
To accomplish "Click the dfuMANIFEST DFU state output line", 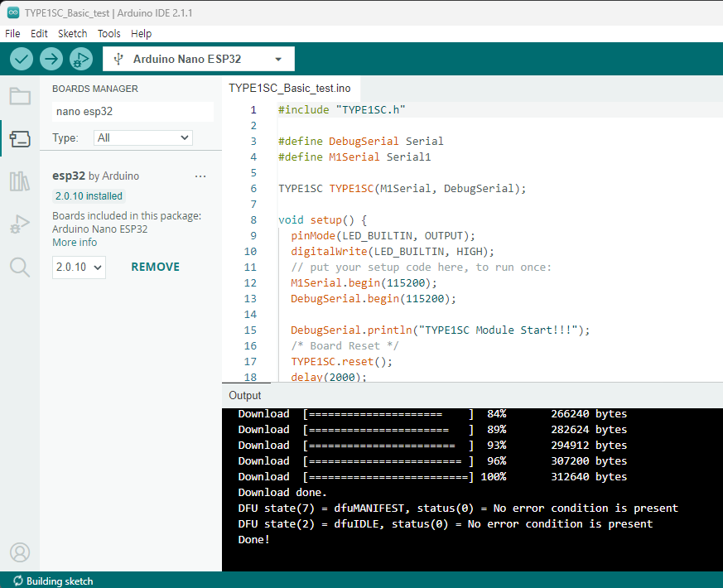I will pos(458,508).
